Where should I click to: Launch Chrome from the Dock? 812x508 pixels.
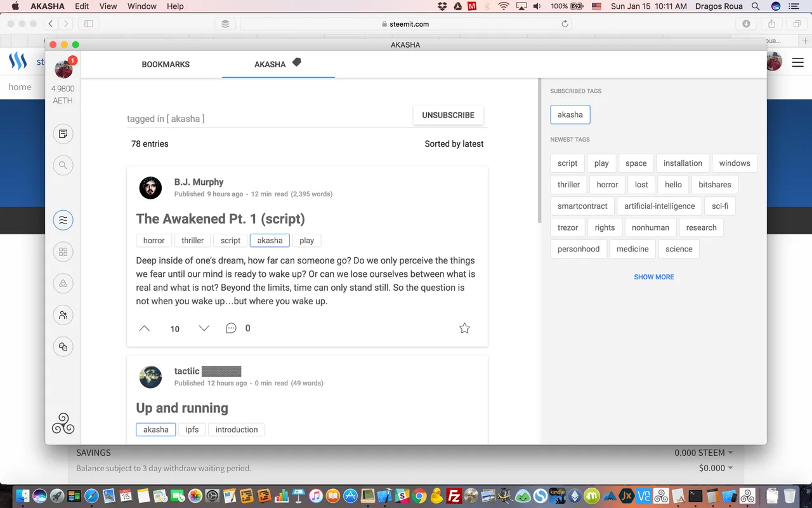pos(419,495)
